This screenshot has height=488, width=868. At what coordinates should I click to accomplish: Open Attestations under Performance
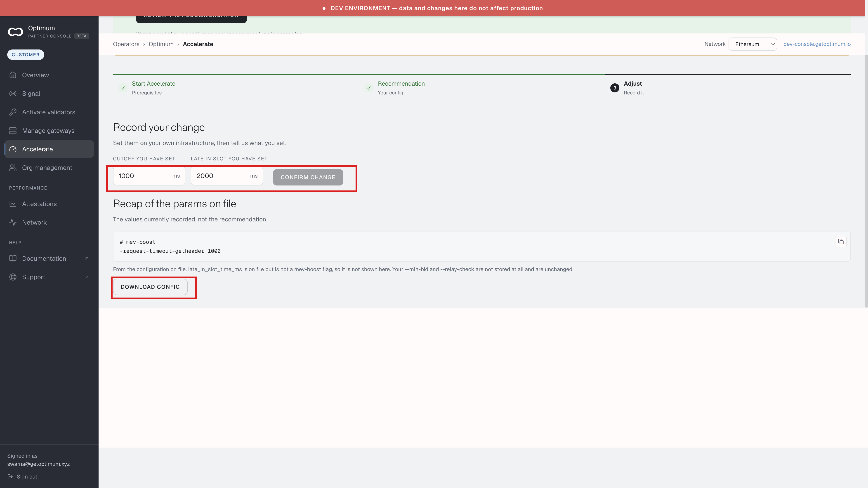pos(49,204)
